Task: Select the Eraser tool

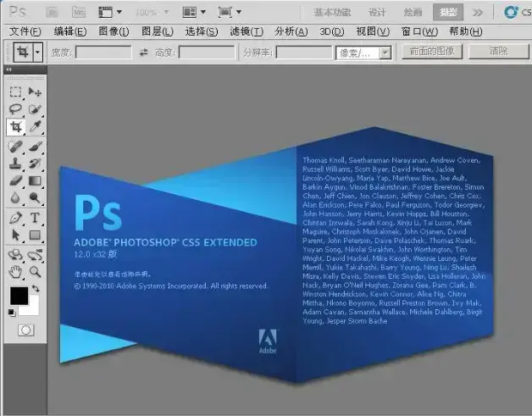Action: [x=15, y=180]
